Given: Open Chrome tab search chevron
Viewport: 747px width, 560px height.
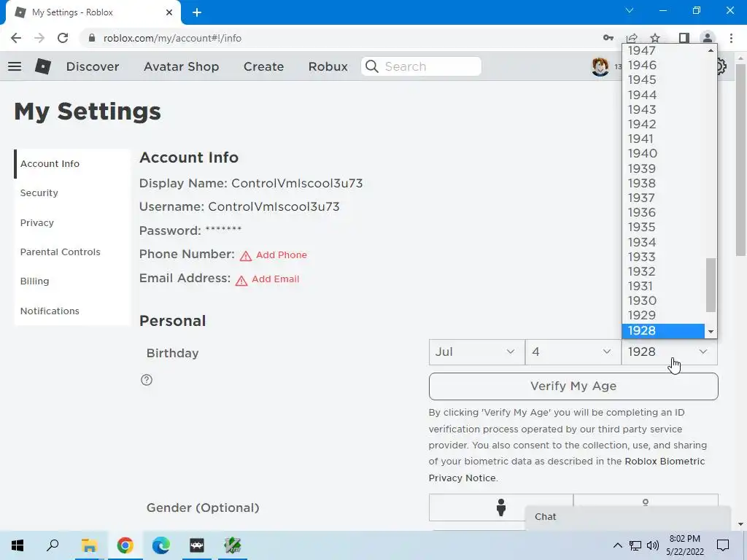Looking at the screenshot, I should [630, 10].
